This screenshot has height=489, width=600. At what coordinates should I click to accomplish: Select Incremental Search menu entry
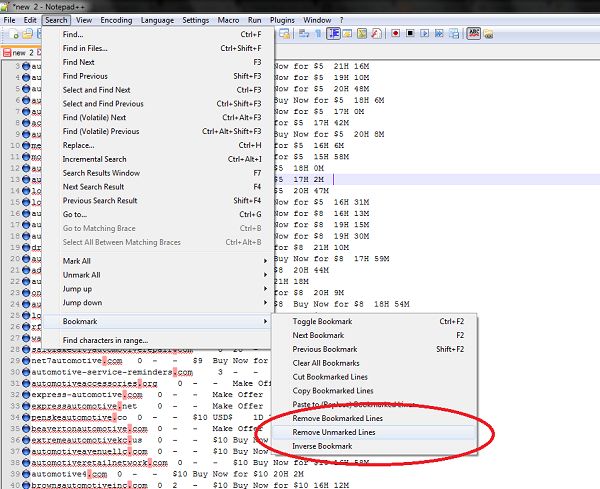158,159
